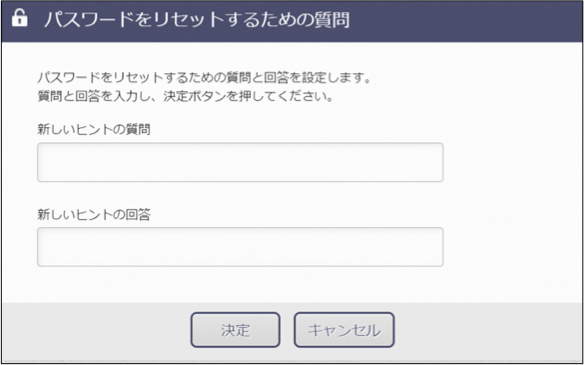Focus the 新しいヒントの質問 text field

pos(240,162)
